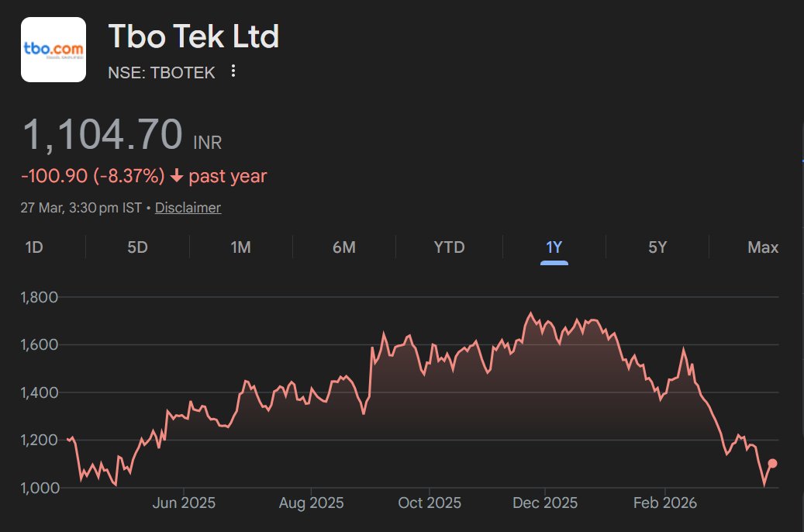
Task: Select the 1Y range tab
Action: click(554, 247)
